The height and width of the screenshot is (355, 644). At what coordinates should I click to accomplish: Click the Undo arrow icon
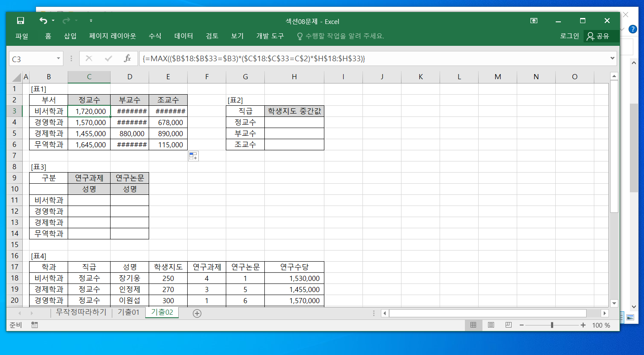pyautogui.click(x=43, y=21)
